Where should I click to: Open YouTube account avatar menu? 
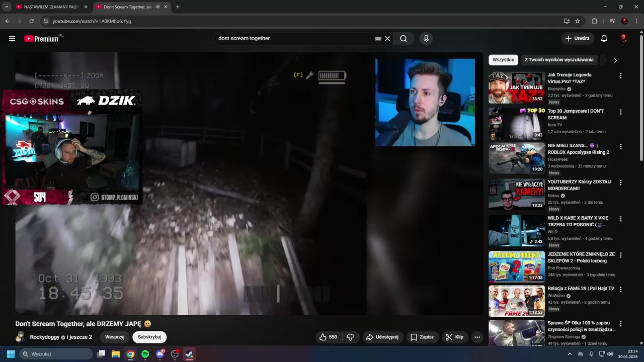(624, 39)
